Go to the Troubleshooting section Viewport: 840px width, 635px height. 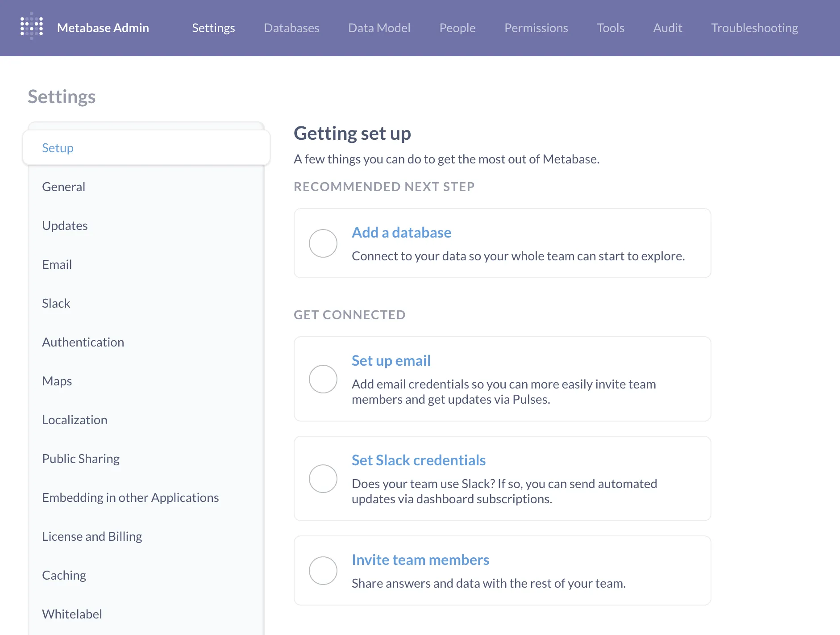click(x=754, y=28)
